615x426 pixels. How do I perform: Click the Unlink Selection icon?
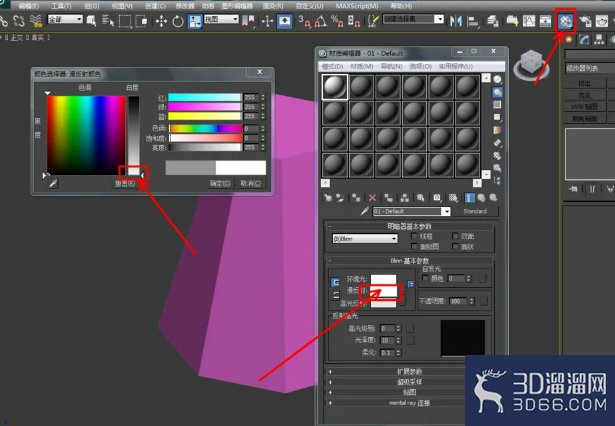point(19,21)
